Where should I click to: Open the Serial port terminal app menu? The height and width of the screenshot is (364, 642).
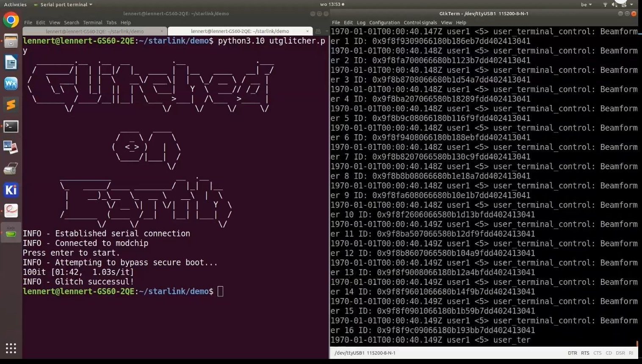63,5
